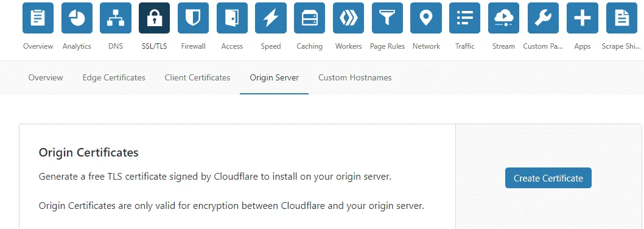The width and height of the screenshot is (644, 229).
Task: Click the Access label text
Action: pos(232,46)
